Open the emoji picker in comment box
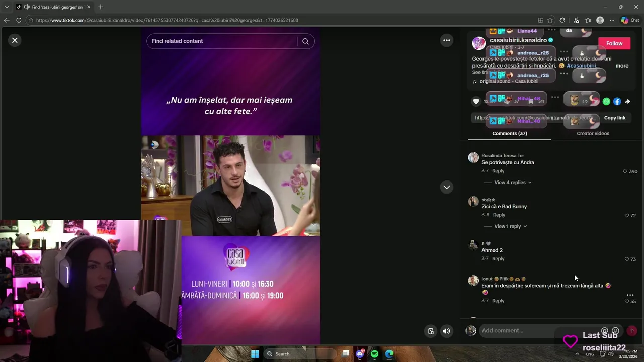The height and width of the screenshot is (362, 644). pyautogui.click(x=615, y=331)
